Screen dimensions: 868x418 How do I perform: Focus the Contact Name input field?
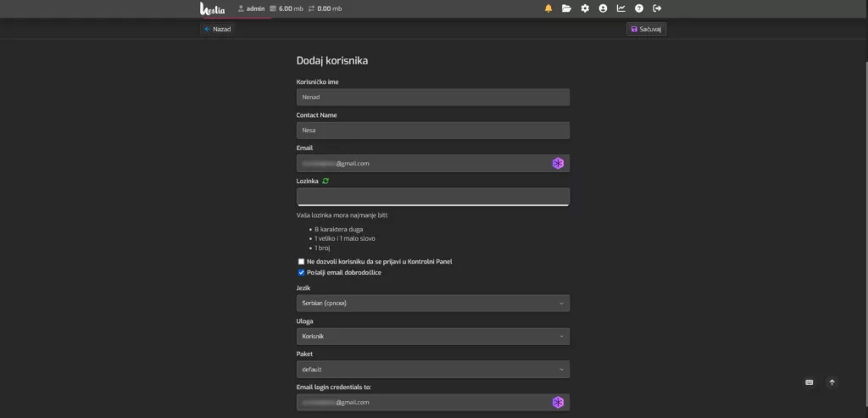pos(433,130)
